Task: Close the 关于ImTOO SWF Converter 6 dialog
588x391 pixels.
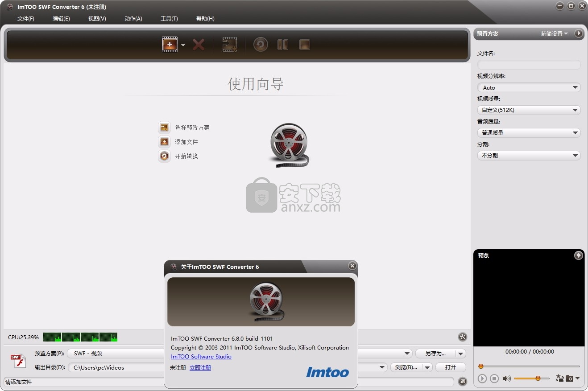Action: (352, 266)
